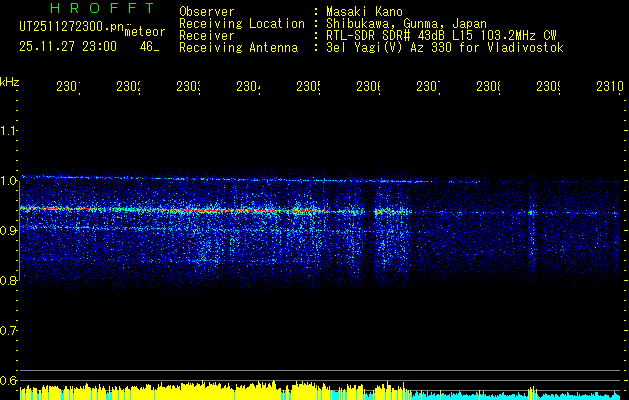Click the 0.7 frequency axis label
This screenshot has height=400, width=629.
pos(9,331)
